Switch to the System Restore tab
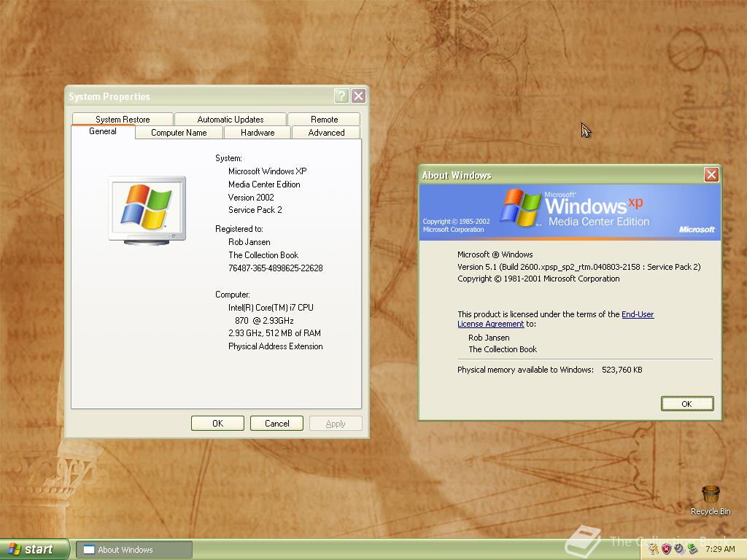This screenshot has height=560, width=747. click(123, 119)
